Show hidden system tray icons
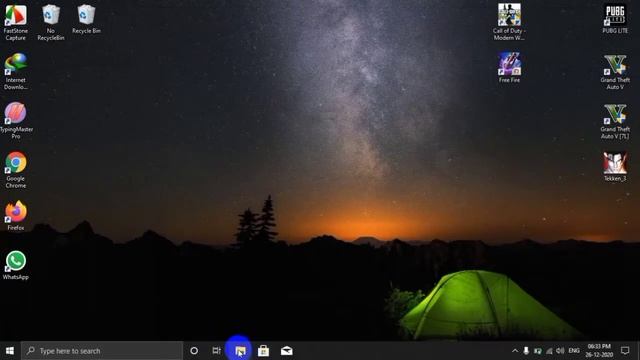This screenshot has width=640, height=360. (x=515, y=351)
